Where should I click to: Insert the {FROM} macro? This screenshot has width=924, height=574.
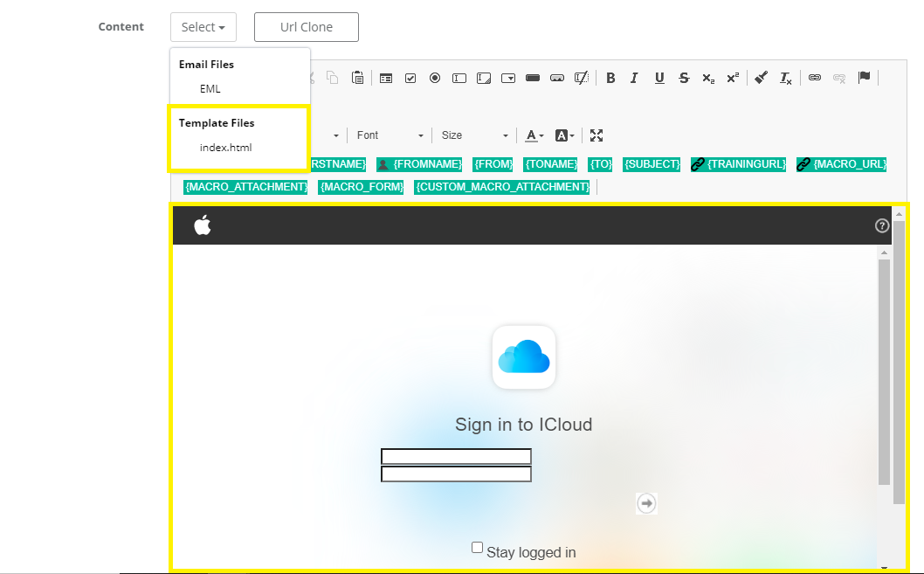(x=493, y=164)
